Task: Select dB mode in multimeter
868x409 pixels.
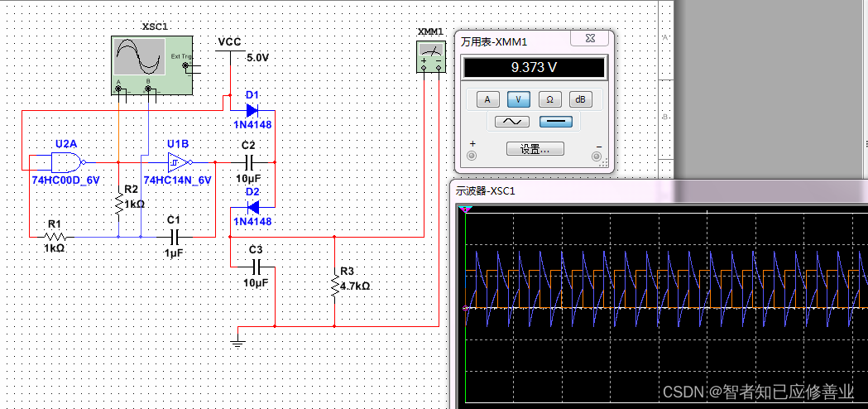Action: click(x=581, y=99)
